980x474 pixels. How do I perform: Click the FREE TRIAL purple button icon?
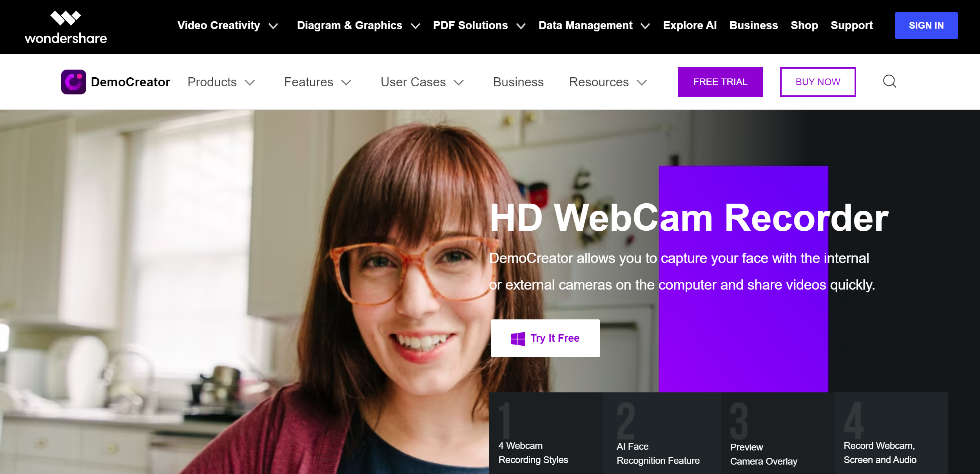coord(720,82)
